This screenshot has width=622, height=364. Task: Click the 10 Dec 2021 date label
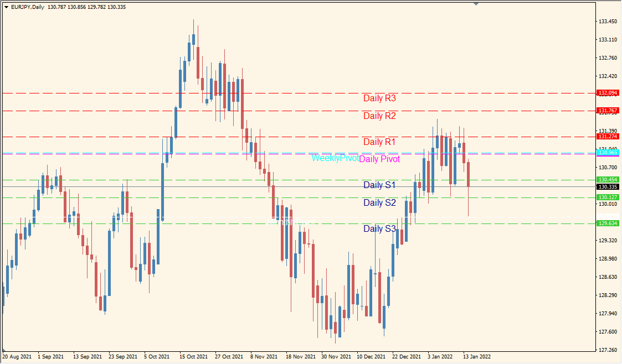pos(371,356)
